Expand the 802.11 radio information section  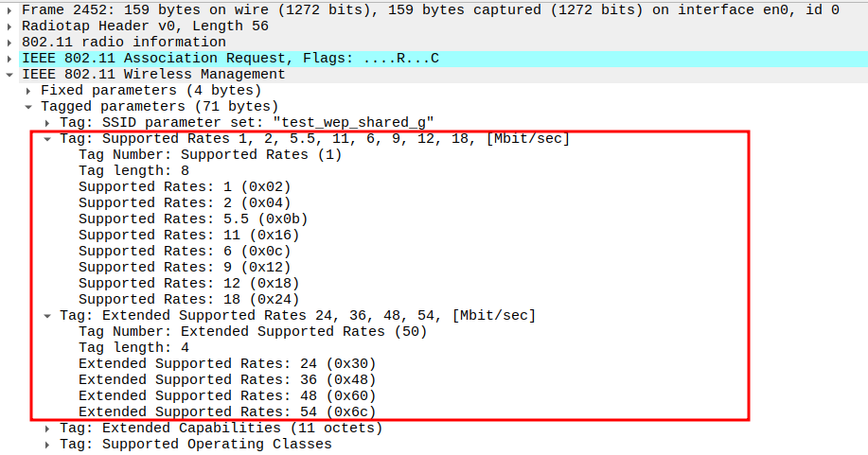[x=9, y=43]
